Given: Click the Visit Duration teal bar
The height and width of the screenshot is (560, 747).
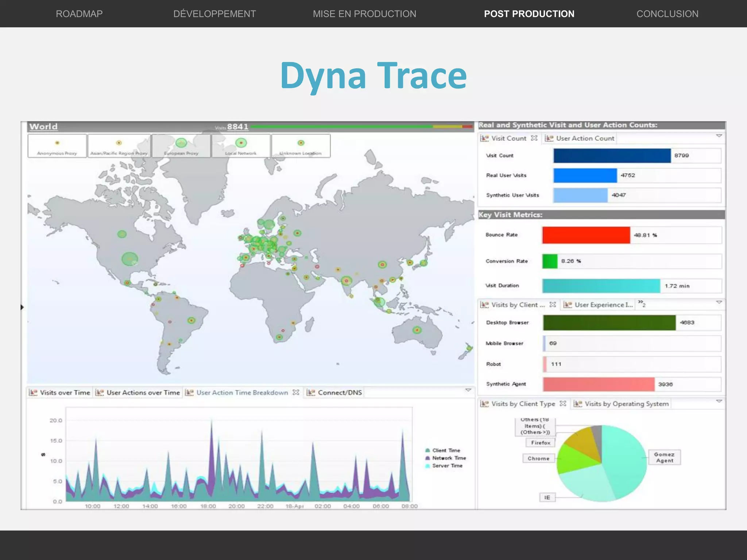Looking at the screenshot, I should pos(601,286).
